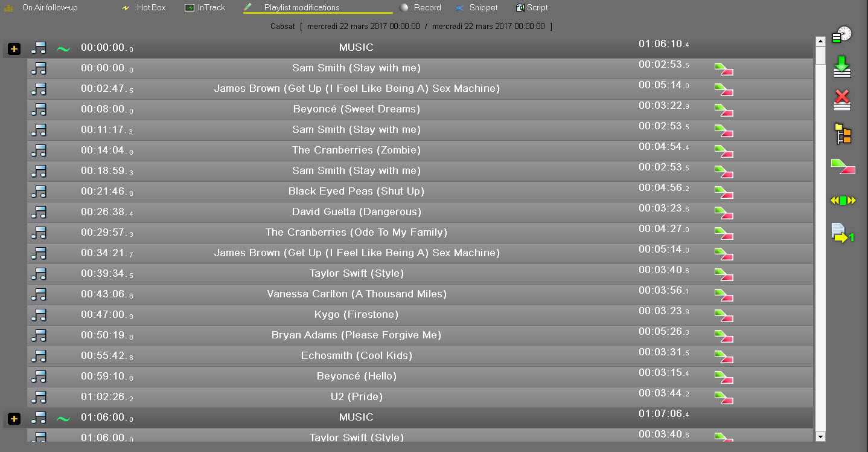The height and width of the screenshot is (452, 868).
Task: Switch to the On Air follow-up tab
Action: coord(49,8)
